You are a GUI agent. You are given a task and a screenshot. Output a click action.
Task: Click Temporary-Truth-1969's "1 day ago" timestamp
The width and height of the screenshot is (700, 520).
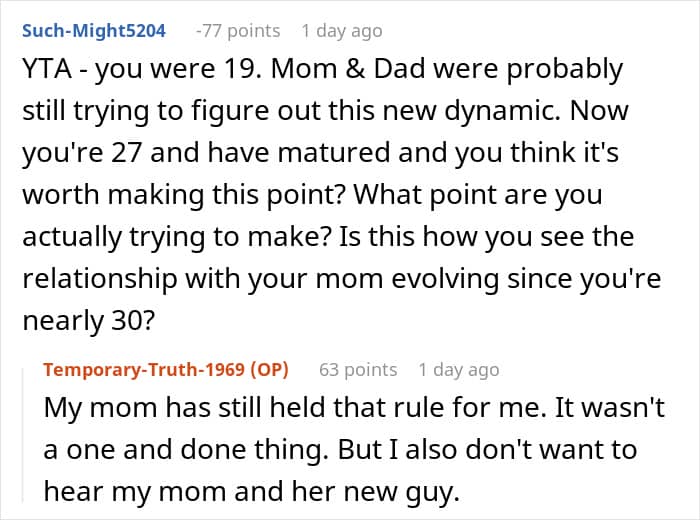(459, 370)
